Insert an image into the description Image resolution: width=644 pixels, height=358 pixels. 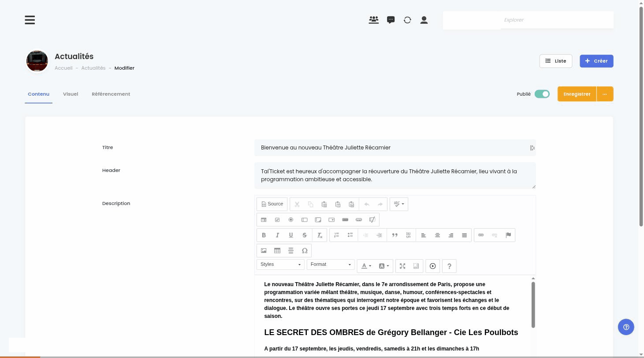[x=264, y=250]
